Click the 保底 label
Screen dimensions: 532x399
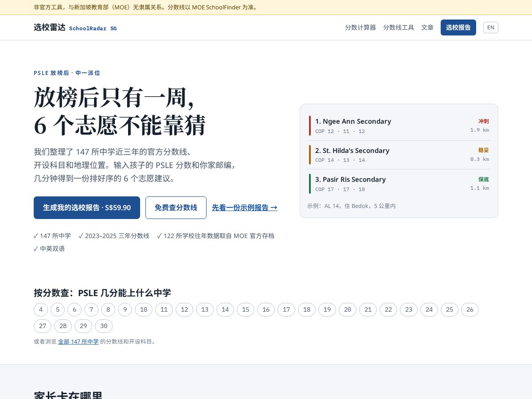[x=483, y=179]
